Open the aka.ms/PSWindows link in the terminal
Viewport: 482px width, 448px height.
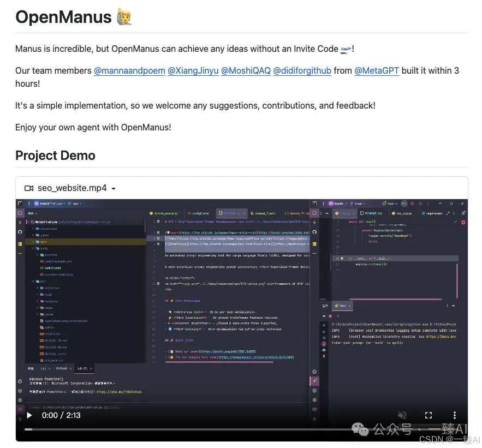(118, 392)
